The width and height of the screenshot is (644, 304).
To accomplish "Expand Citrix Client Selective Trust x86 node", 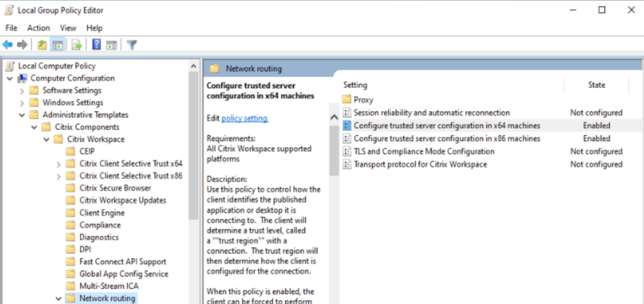I will click(x=59, y=176).
